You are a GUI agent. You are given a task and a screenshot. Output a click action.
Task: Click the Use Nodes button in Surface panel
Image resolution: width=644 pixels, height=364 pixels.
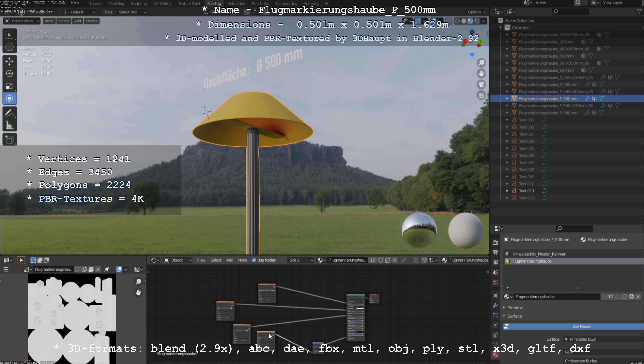(x=574, y=326)
